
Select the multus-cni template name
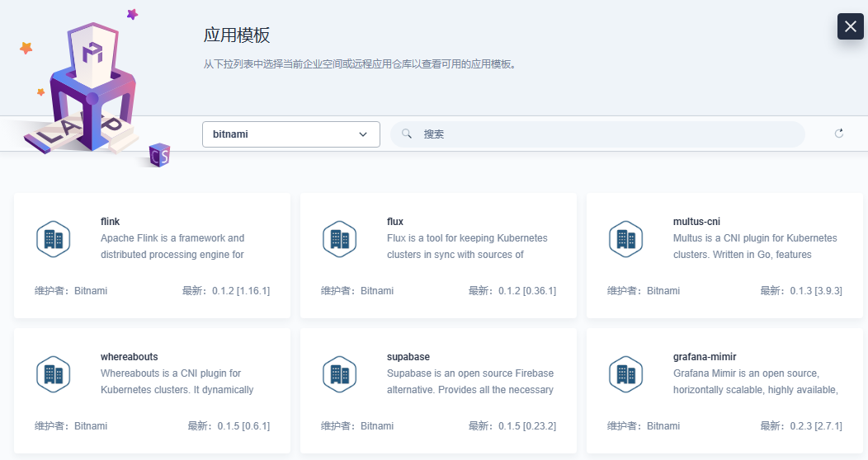(x=696, y=222)
